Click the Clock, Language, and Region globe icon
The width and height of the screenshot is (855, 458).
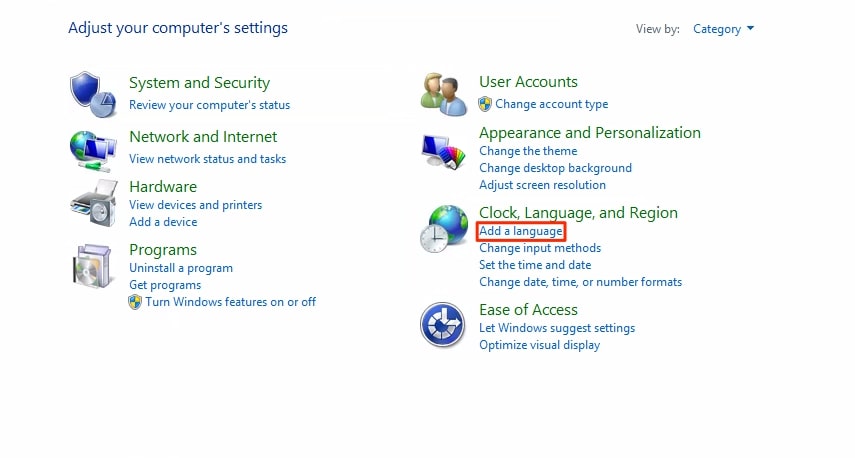tap(444, 228)
